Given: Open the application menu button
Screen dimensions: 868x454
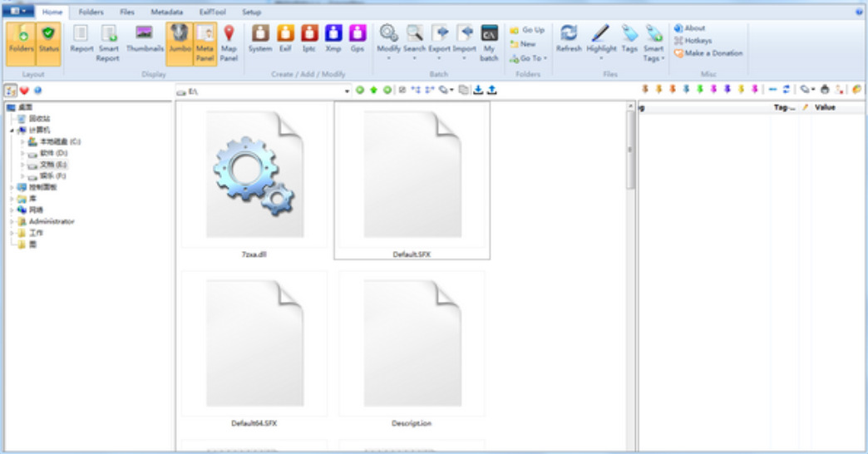Looking at the screenshot, I should coord(18,11).
